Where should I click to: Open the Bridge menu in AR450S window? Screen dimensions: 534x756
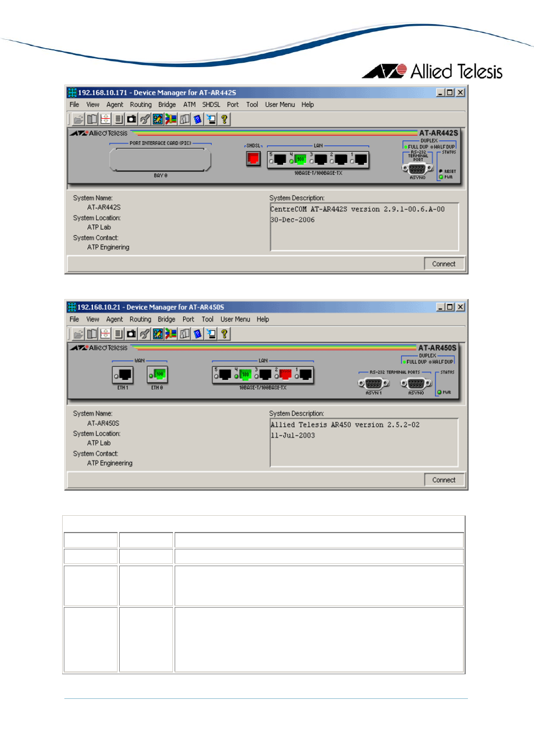[x=166, y=320]
